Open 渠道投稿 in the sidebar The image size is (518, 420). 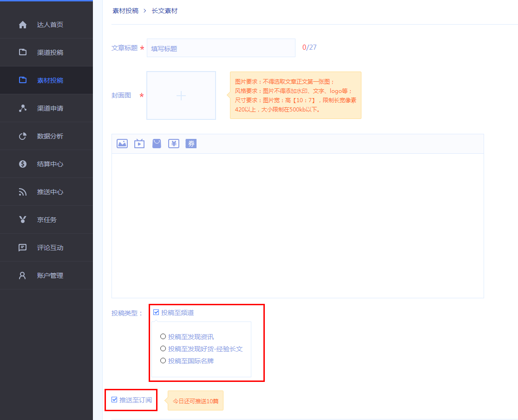tap(50, 52)
